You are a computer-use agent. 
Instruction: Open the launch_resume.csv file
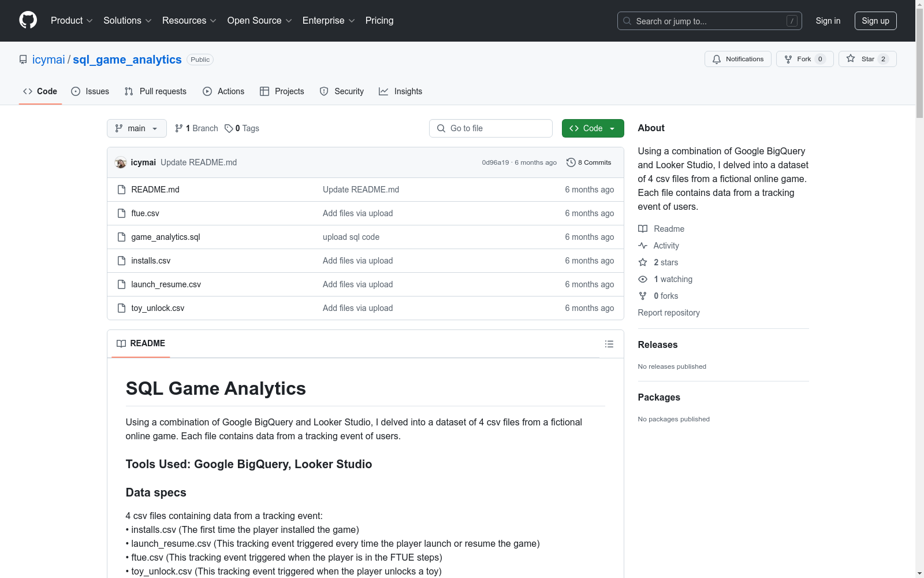[166, 284]
